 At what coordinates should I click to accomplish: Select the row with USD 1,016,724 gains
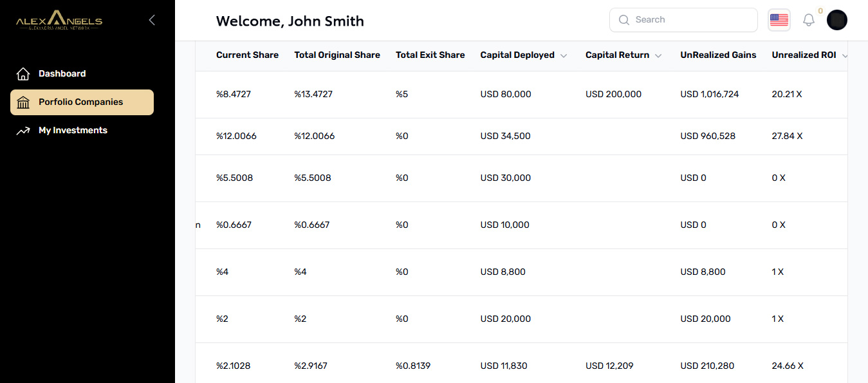pos(521,95)
